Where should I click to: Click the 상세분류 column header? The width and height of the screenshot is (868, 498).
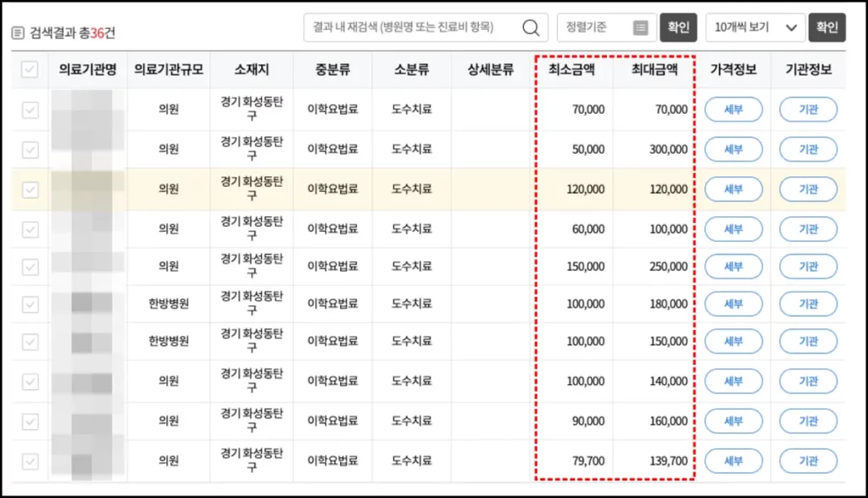(x=491, y=70)
